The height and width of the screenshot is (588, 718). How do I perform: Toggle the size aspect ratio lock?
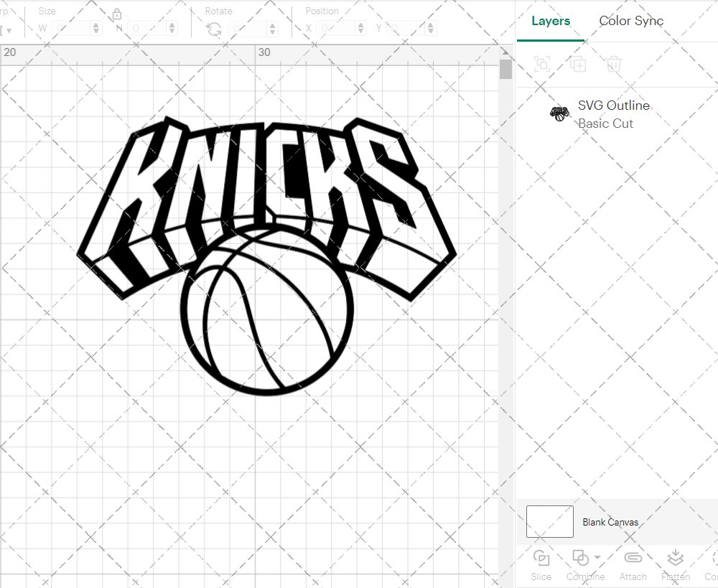pyautogui.click(x=117, y=14)
